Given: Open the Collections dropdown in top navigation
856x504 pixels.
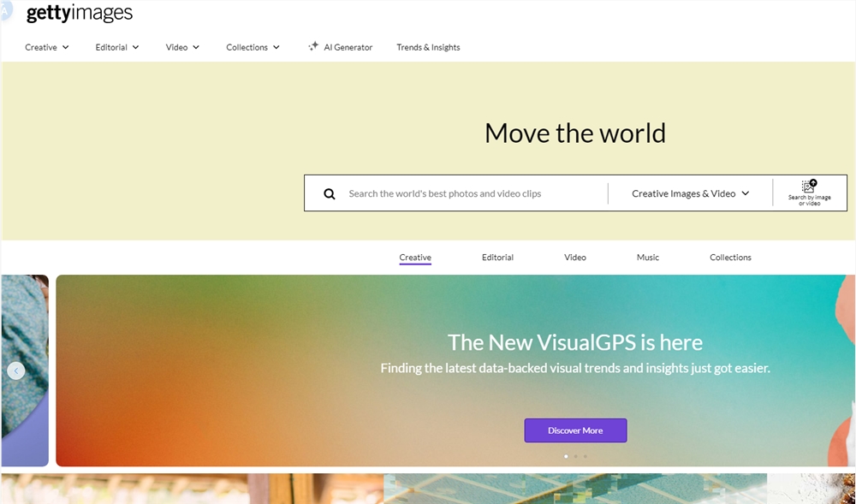Looking at the screenshot, I should click(253, 48).
